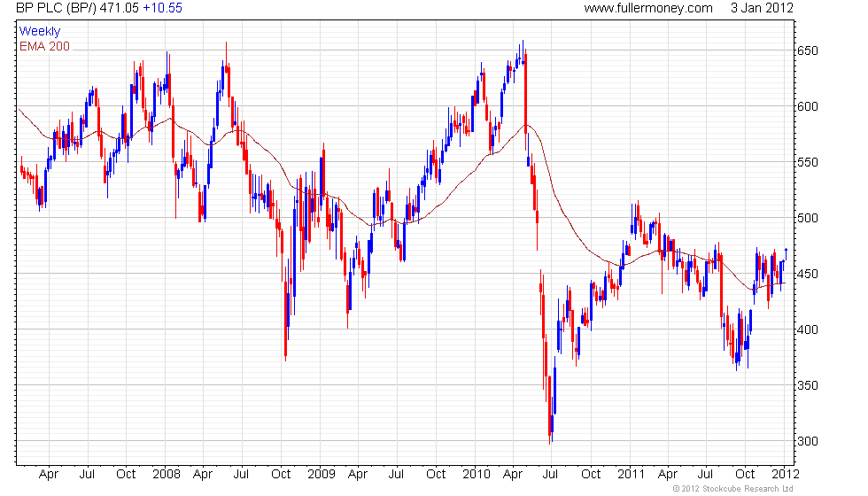Click the 650 price axis label

tap(807, 51)
